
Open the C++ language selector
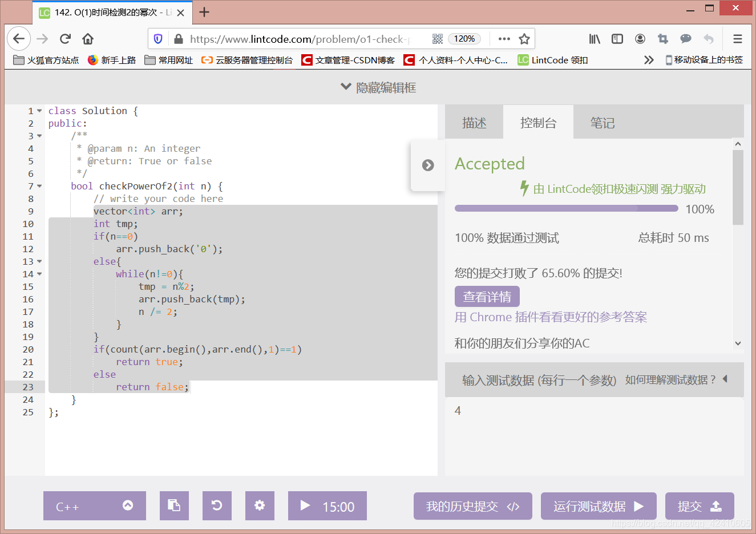click(x=94, y=505)
